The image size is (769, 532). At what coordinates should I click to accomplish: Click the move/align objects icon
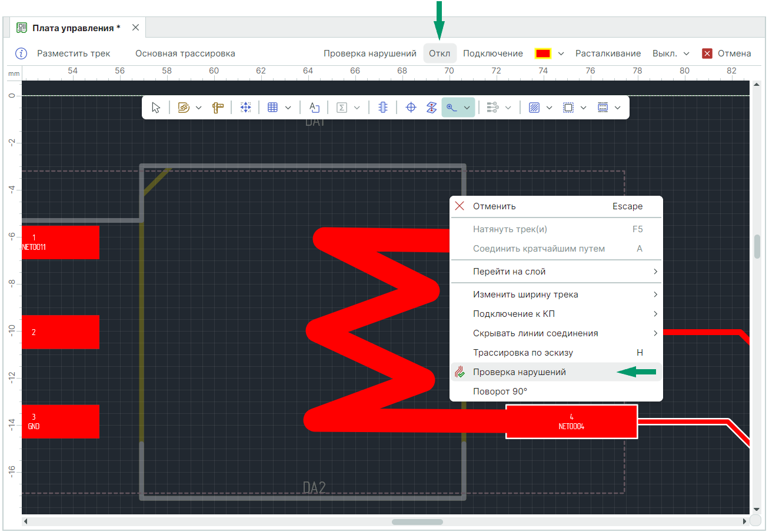pyautogui.click(x=246, y=108)
